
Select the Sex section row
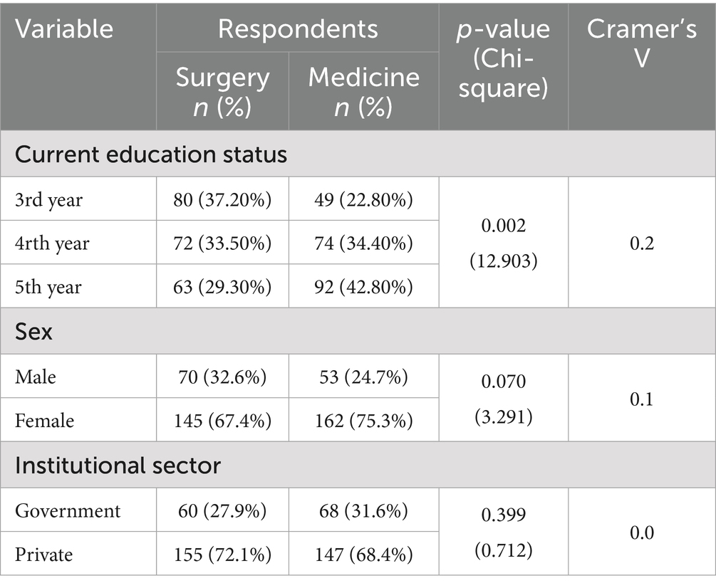point(33,331)
